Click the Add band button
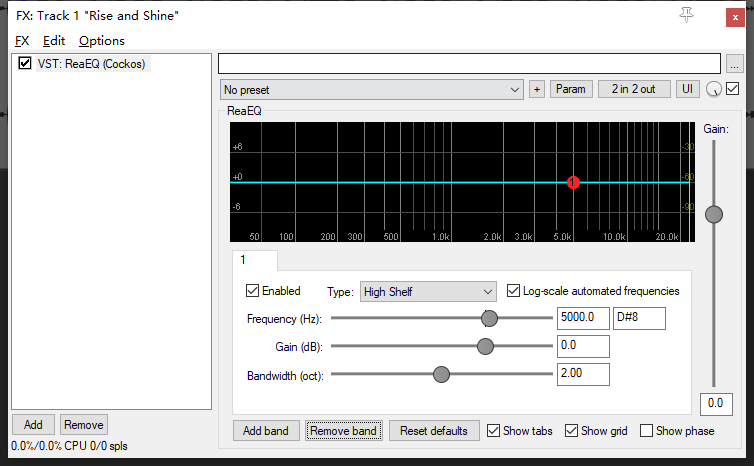 pos(266,431)
